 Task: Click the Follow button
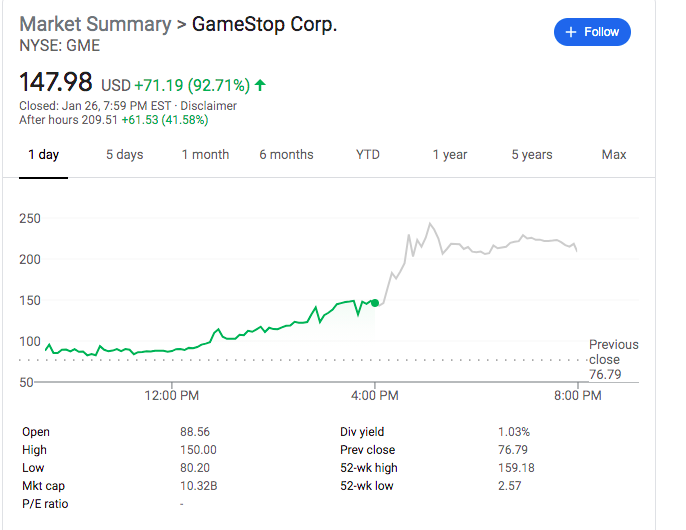tap(592, 32)
